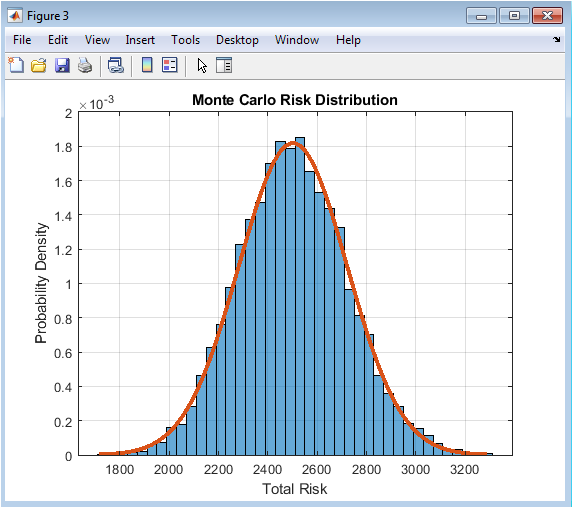Open the Help menu
Image resolution: width=573 pixels, height=508 pixels.
point(348,39)
